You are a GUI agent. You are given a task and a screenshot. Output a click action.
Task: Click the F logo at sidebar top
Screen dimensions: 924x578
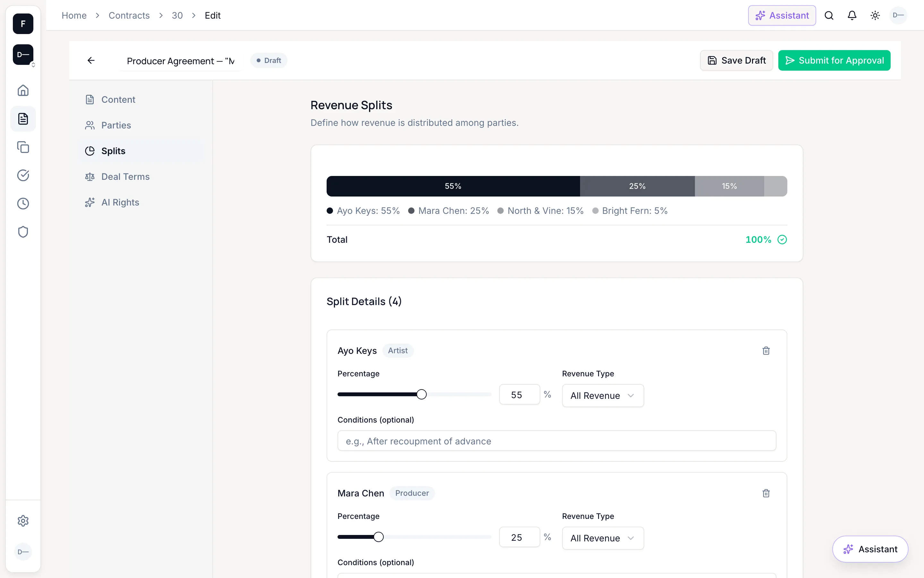[x=23, y=24]
